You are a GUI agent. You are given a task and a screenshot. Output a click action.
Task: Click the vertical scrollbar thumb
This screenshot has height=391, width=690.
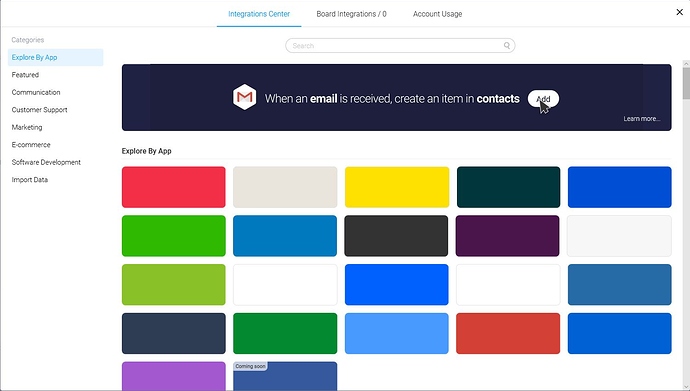point(686,84)
